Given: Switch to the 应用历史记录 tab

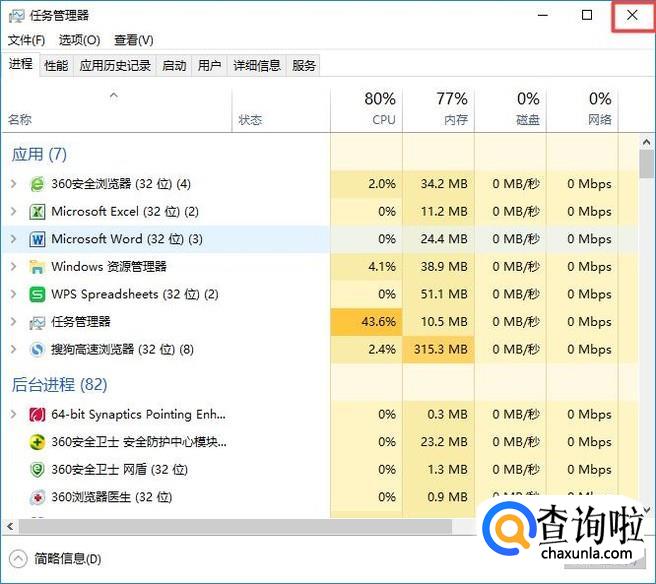Looking at the screenshot, I should [115, 66].
